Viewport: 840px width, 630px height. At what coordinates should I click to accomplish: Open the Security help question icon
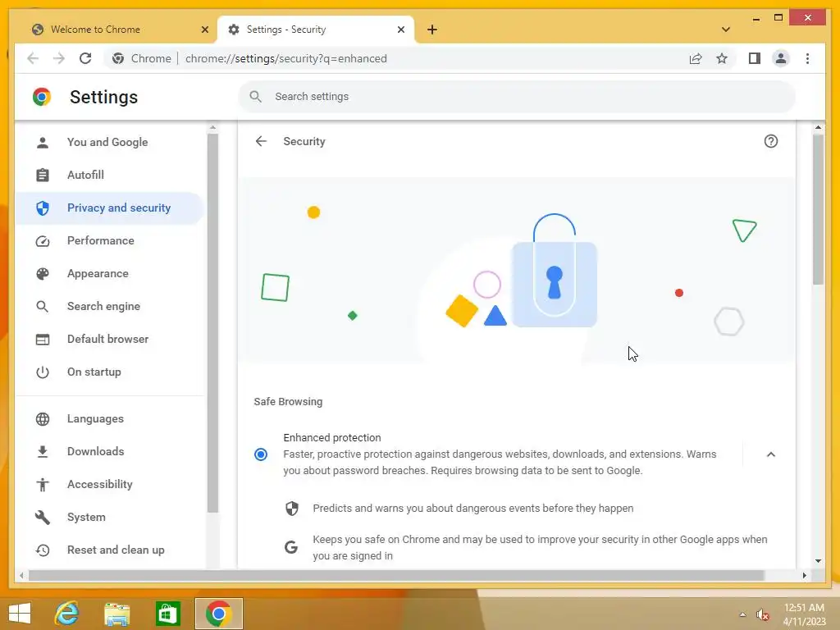click(770, 141)
